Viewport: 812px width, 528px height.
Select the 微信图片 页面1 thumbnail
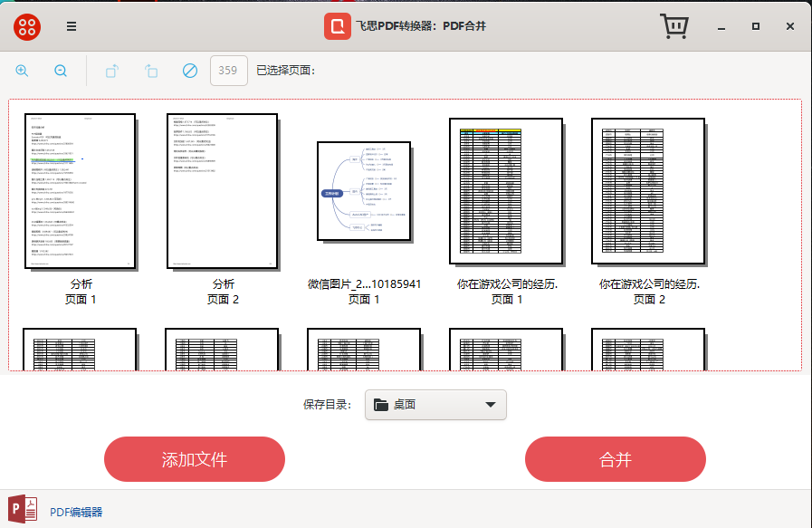365,190
